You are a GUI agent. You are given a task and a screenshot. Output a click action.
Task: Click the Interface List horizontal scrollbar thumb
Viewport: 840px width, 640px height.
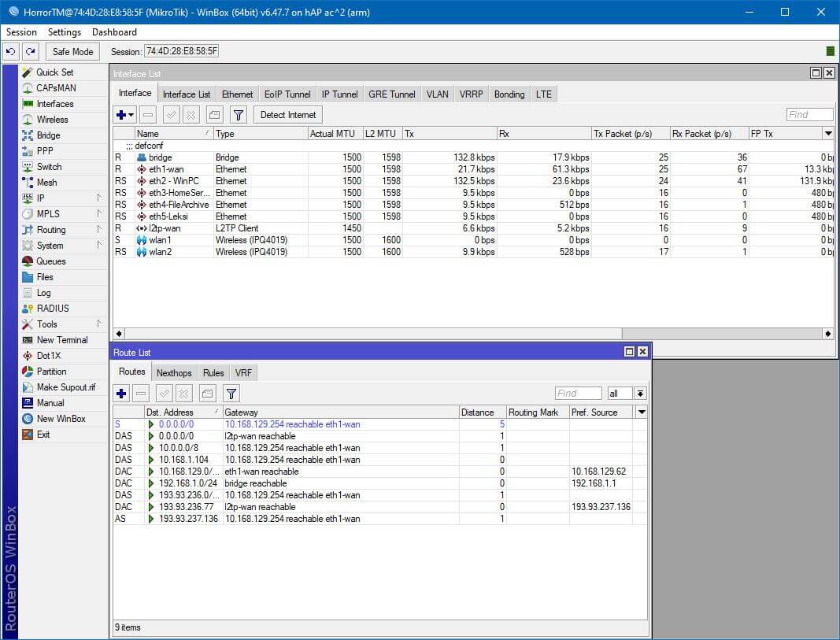[x=373, y=334]
